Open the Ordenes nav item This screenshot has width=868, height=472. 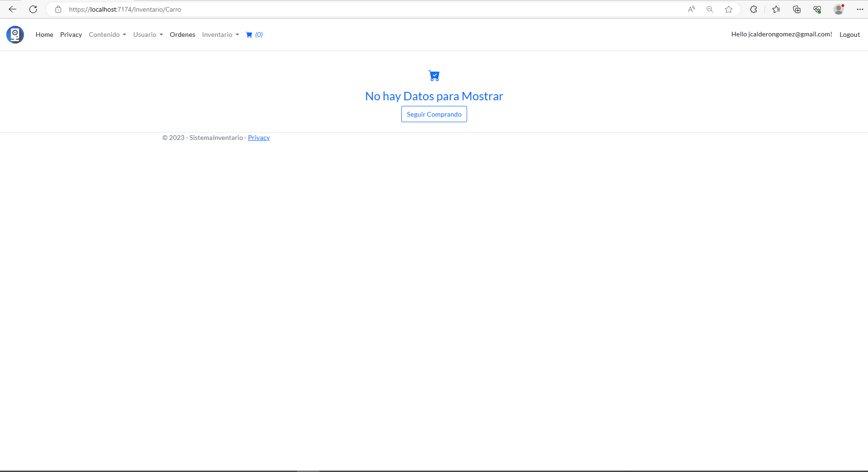[182, 35]
